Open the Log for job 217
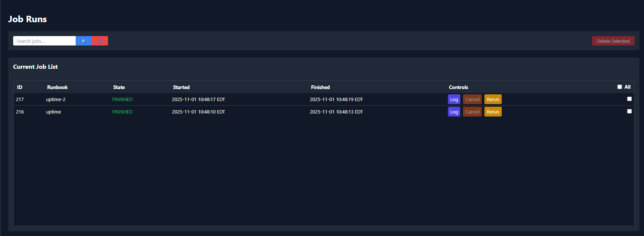Screen dimensions: 644x236 pyautogui.click(x=454, y=99)
